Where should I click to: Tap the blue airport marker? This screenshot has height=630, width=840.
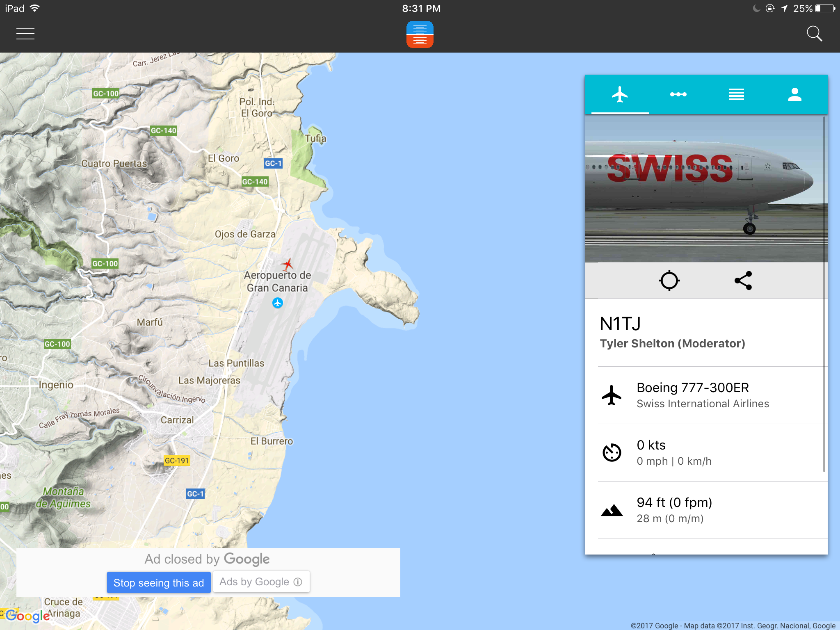point(278,303)
